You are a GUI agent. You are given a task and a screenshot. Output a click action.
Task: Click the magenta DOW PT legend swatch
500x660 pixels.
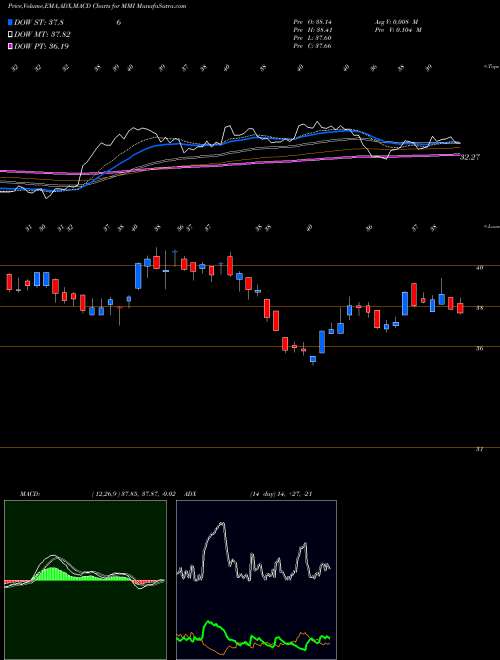(x=11, y=47)
